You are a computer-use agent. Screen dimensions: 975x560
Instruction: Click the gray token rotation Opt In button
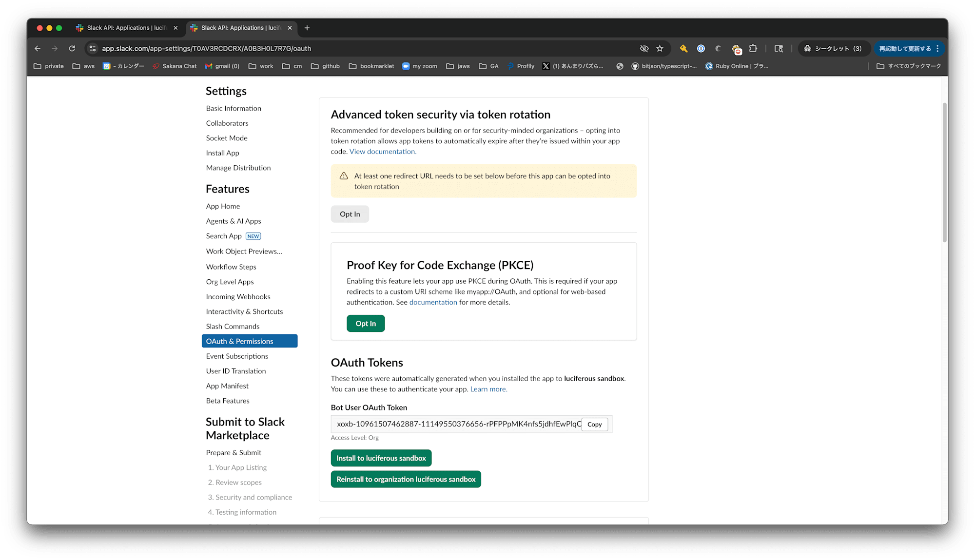[x=350, y=214]
